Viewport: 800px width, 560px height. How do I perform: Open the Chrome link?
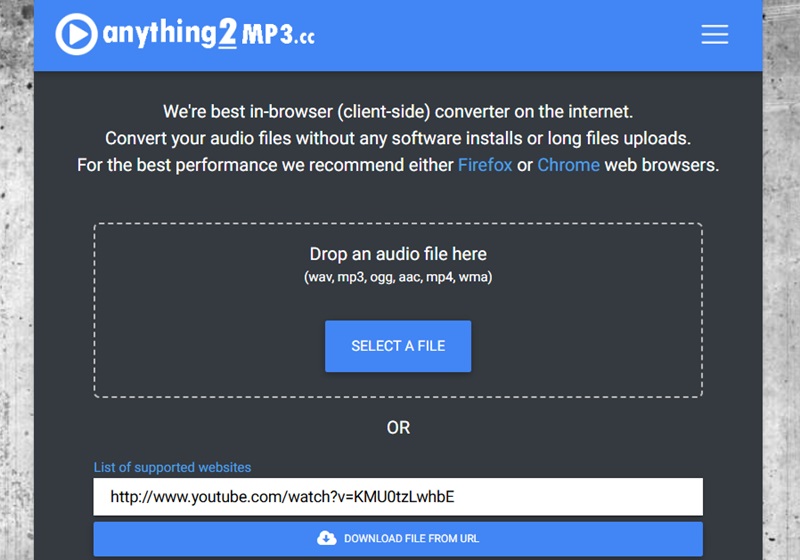tap(568, 165)
